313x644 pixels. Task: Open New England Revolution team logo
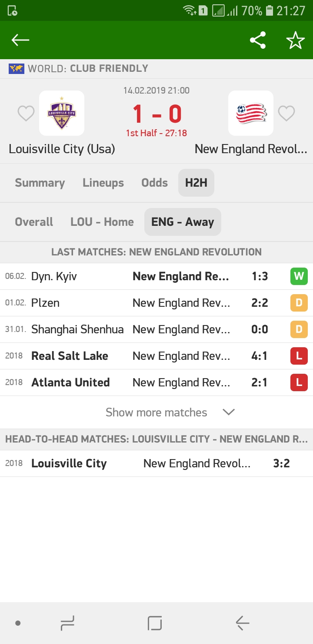[x=251, y=113]
